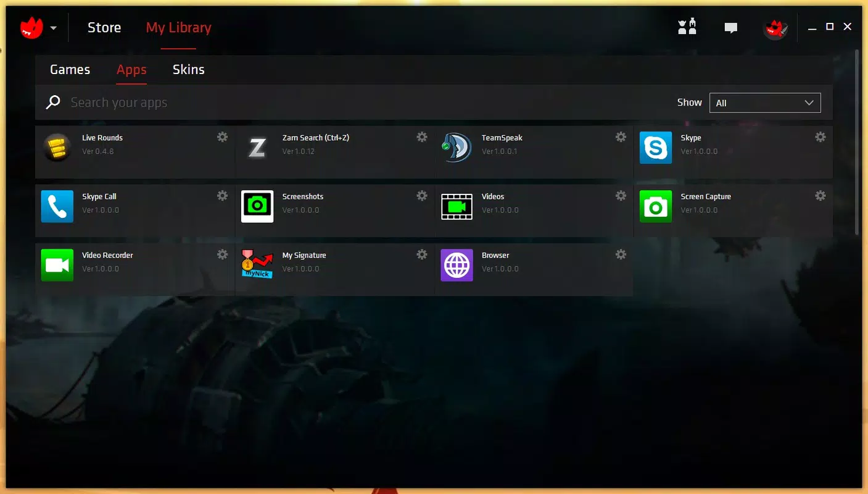The height and width of the screenshot is (494, 868).
Task: Click the Zam Search (Ctrl+Z) title text
Action: point(316,138)
